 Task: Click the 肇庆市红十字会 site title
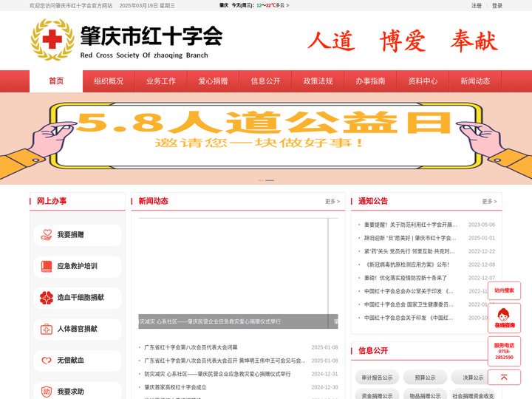151,36
